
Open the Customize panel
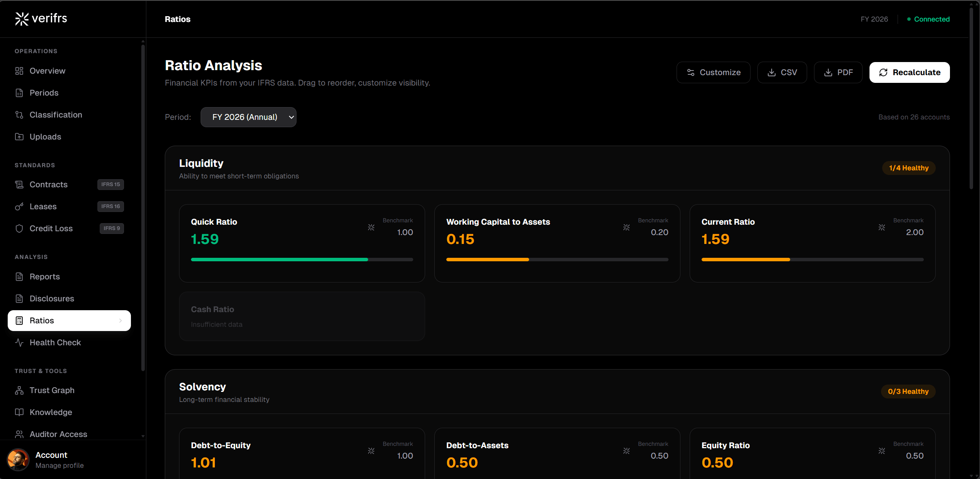click(x=713, y=72)
